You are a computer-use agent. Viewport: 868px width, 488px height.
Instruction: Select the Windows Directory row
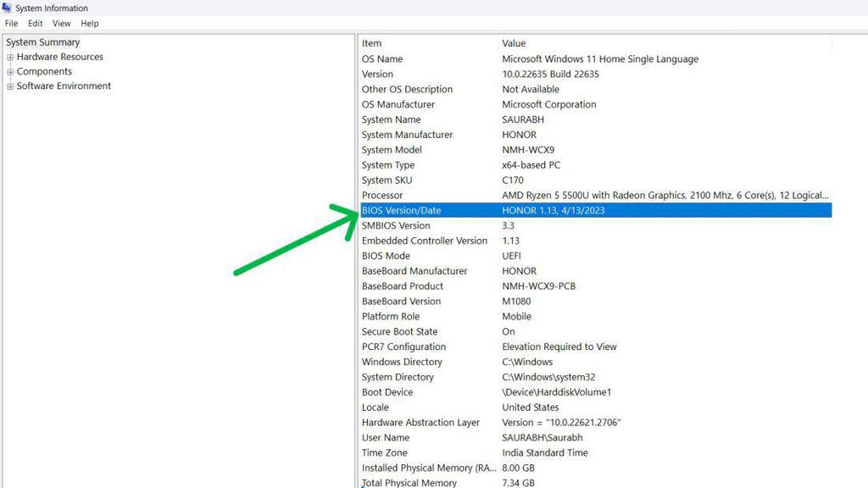[596, 362]
